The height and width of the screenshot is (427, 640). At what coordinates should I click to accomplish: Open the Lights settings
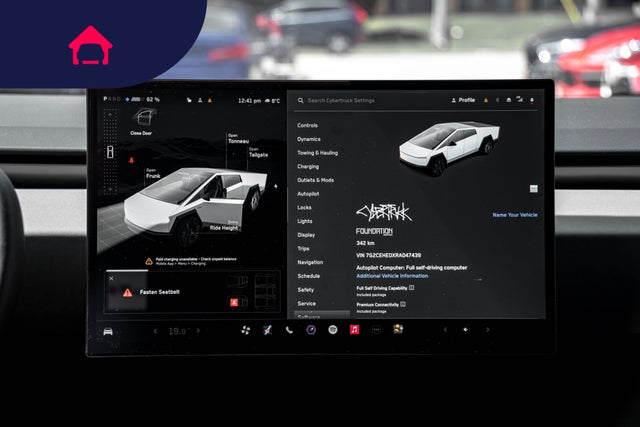(304, 221)
